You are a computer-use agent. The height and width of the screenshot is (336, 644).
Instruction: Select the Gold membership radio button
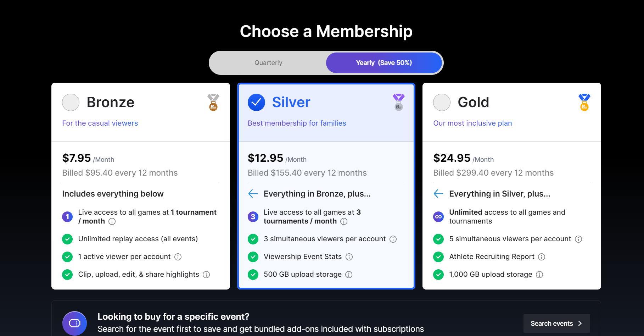coord(442,103)
